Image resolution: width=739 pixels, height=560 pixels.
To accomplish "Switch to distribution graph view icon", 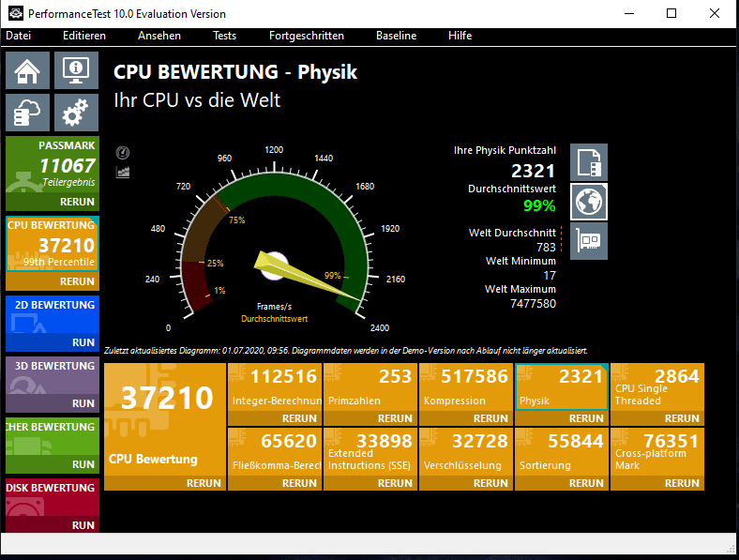I will pos(123,172).
